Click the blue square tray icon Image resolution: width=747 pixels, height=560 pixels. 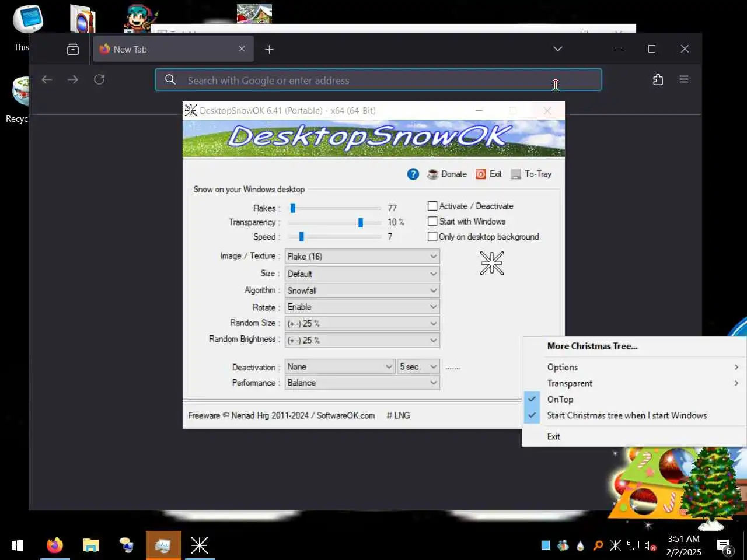(546, 545)
